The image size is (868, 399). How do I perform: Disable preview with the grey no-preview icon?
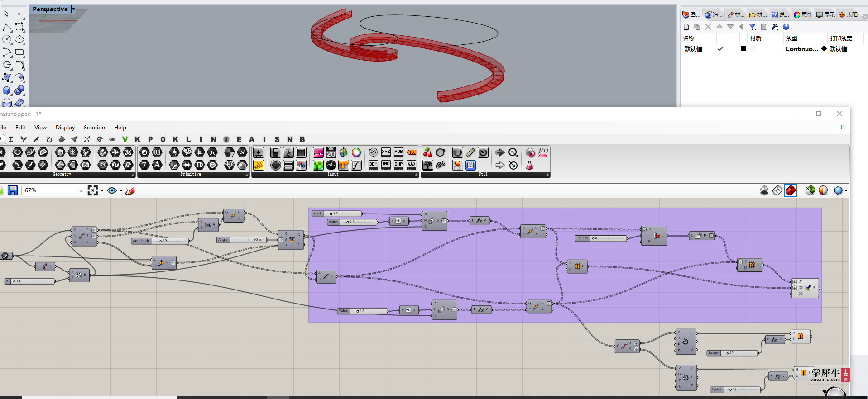click(x=764, y=190)
